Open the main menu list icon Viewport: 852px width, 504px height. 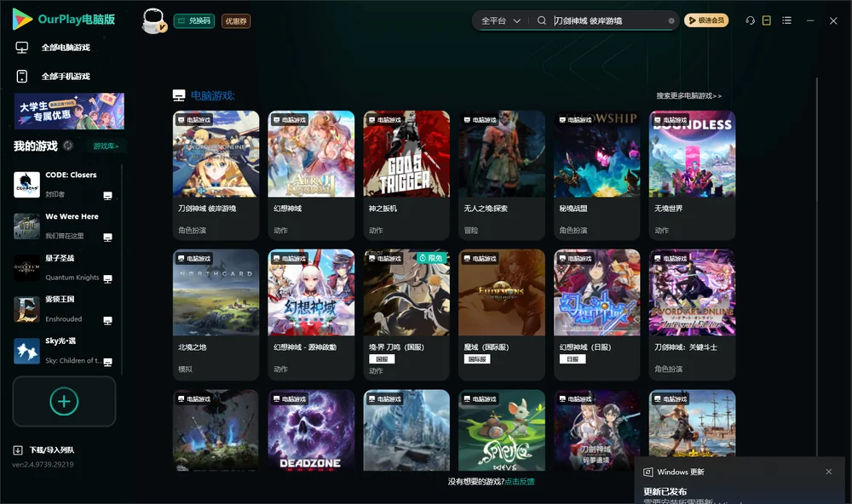[x=786, y=20]
